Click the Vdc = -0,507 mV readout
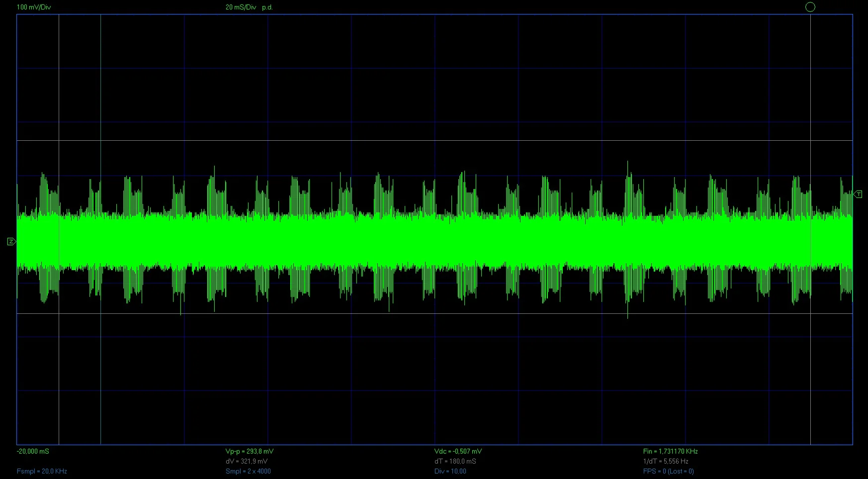 coord(458,452)
